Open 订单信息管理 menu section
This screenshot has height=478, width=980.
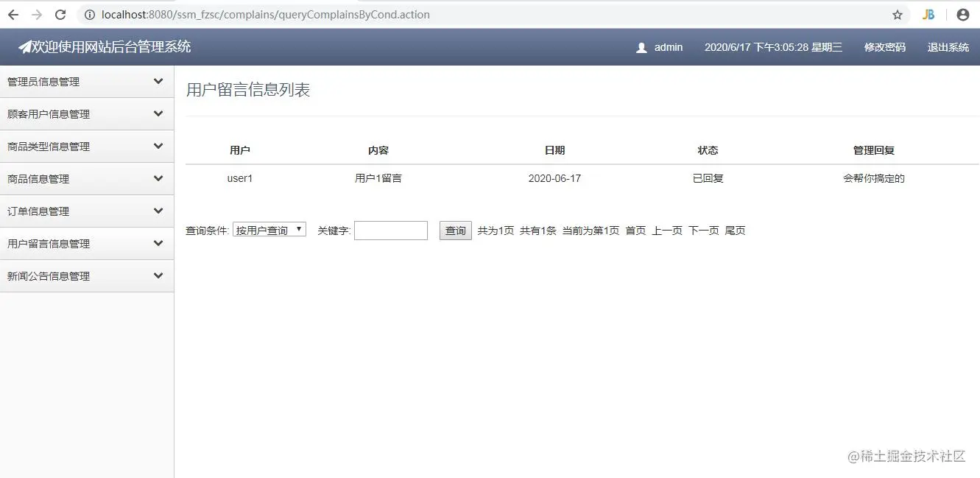click(87, 211)
